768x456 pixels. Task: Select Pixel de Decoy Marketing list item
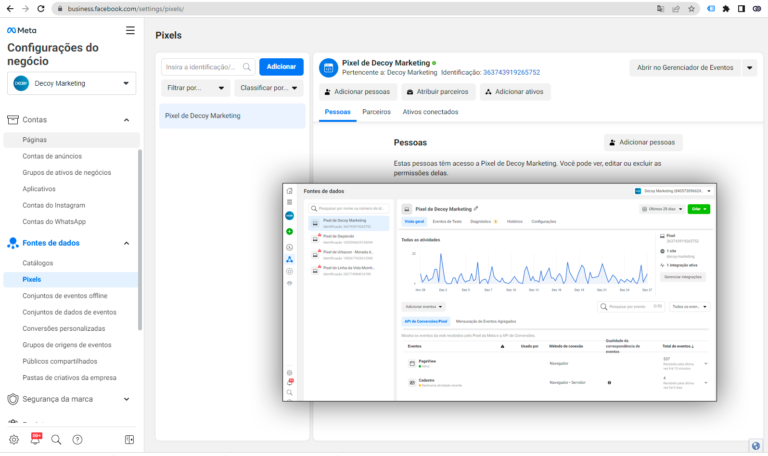(232, 116)
